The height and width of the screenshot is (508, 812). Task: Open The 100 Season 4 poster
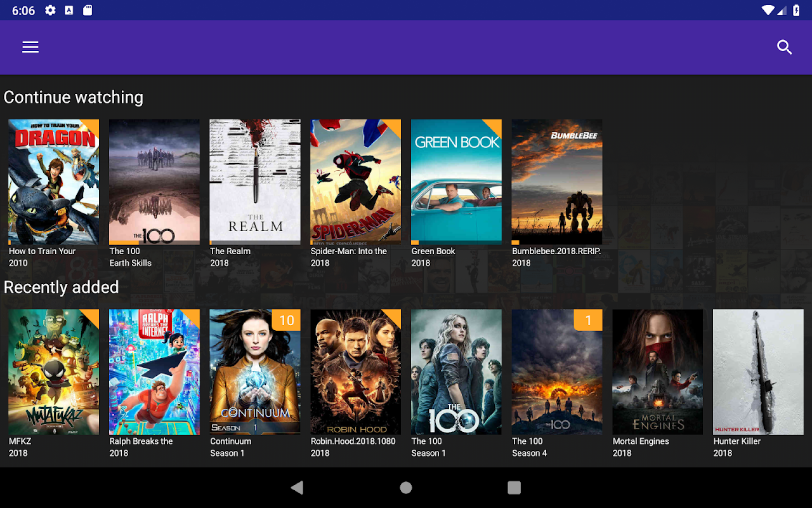[557, 372]
